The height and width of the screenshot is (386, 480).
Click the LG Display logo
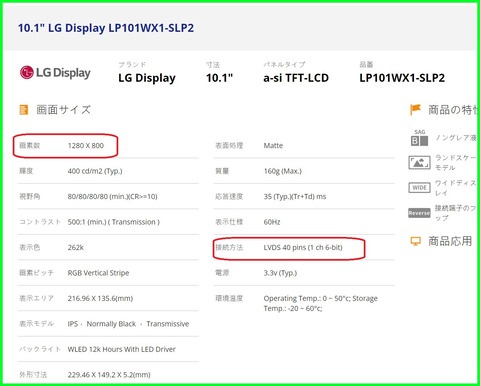click(55, 73)
